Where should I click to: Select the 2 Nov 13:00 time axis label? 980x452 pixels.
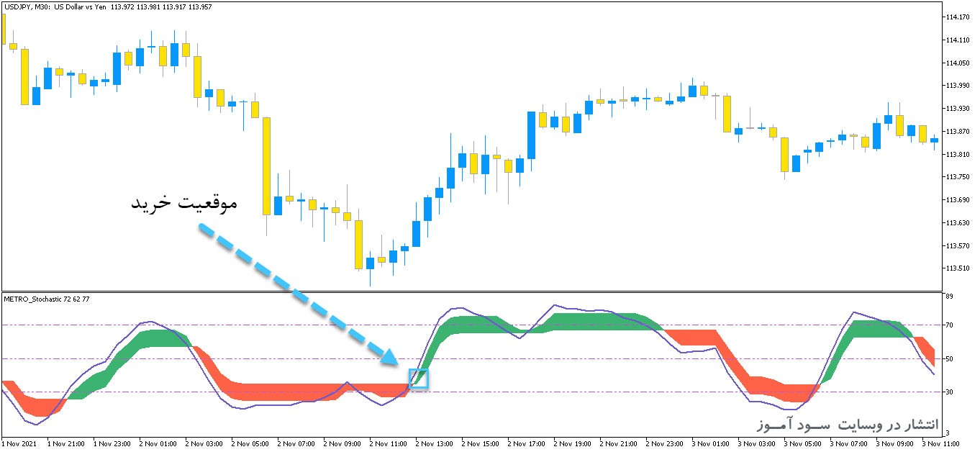point(435,444)
